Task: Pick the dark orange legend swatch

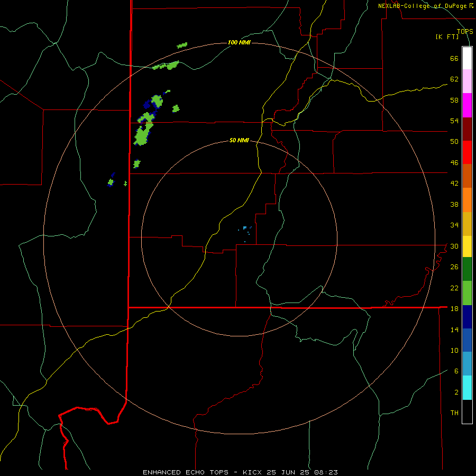Action: coord(467,176)
